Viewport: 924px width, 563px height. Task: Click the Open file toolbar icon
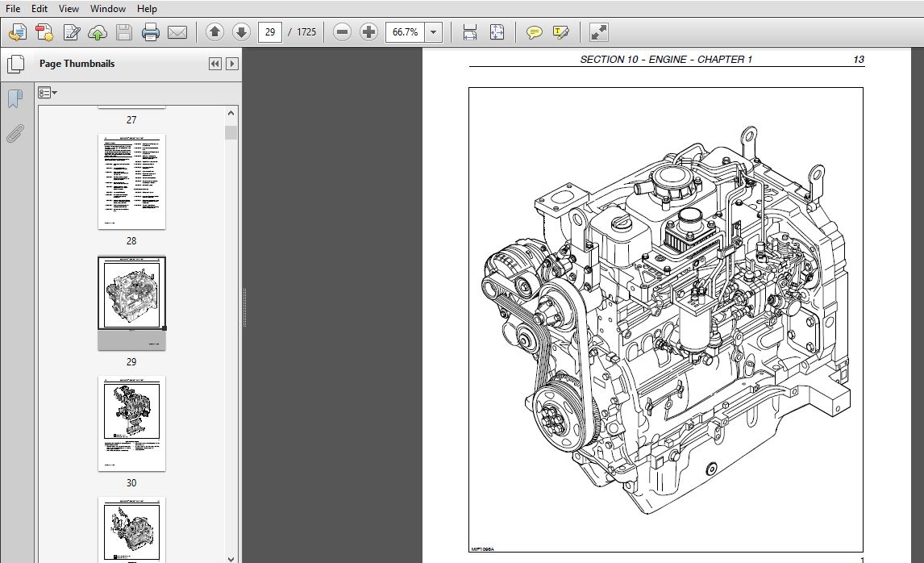(x=18, y=31)
